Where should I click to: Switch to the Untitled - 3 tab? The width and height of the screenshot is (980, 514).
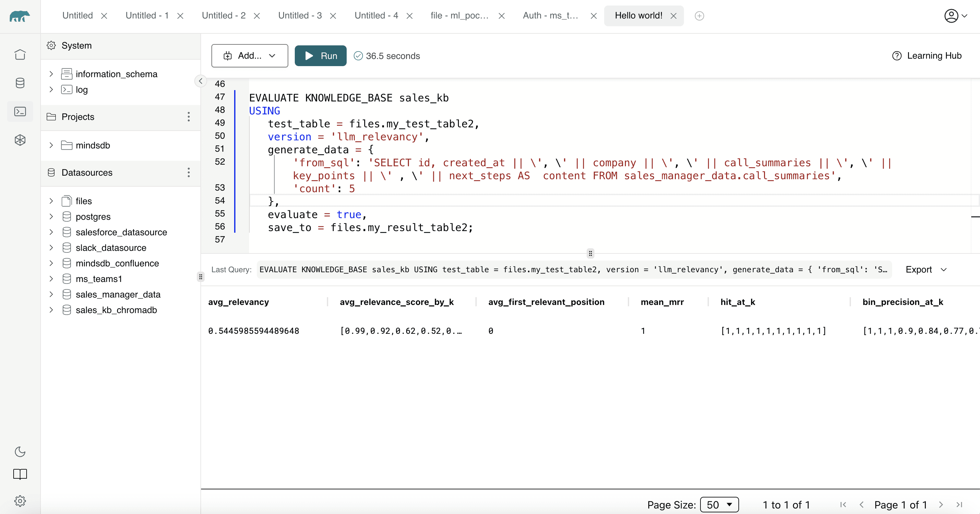tap(300, 16)
